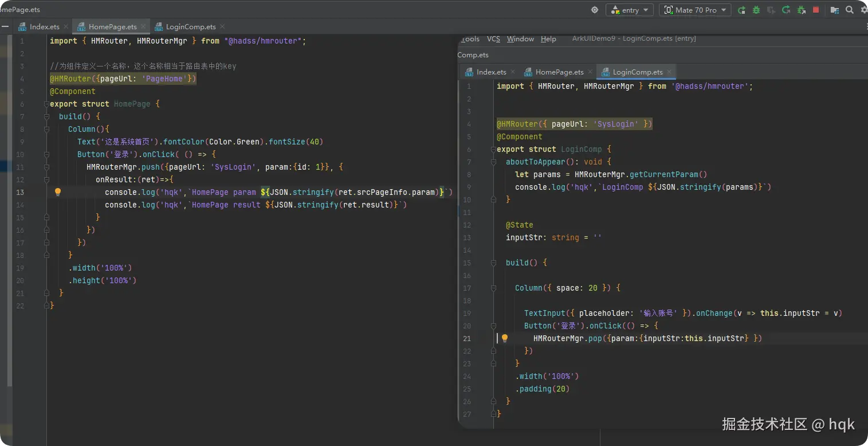
Task: Click the Search Everywhere magnifier icon
Action: point(850,10)
